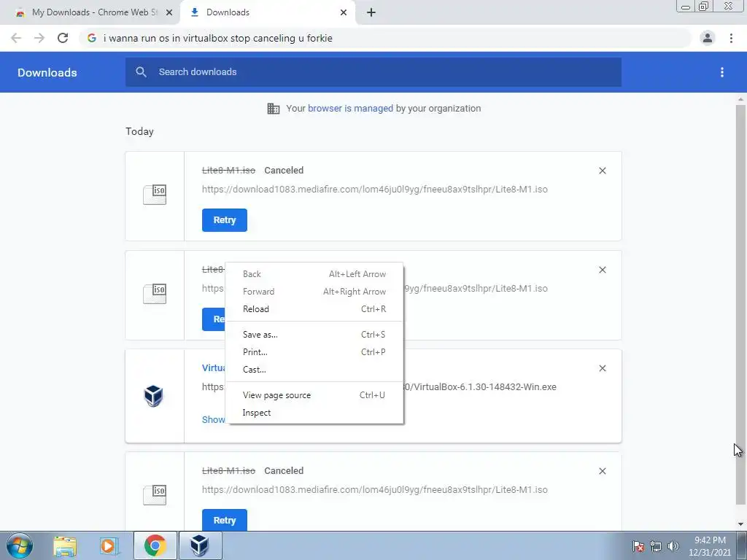Screen dimensions: 747x560
Task: Click the first Lite8-M1.iso file icon
Action: pos(155,195)
